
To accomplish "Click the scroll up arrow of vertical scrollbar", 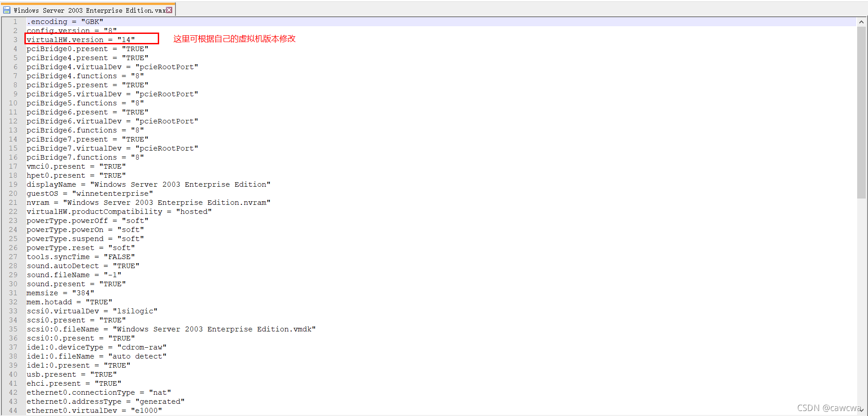I will coord(861,22).
